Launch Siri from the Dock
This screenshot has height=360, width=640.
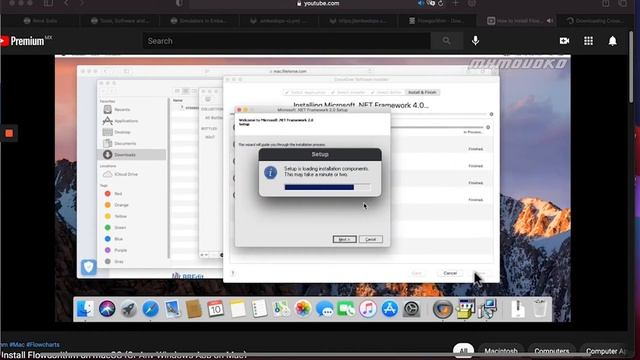click(x=107, y=309)
